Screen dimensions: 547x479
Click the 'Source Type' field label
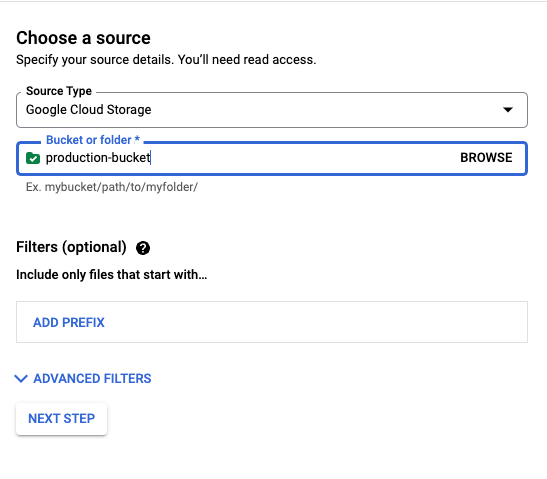coord(59,91)
